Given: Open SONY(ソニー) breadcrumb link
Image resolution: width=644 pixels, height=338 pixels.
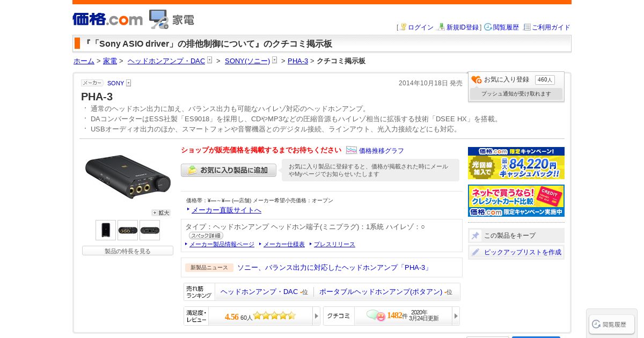Looking at the screenshot, I should tap(247, 61).
